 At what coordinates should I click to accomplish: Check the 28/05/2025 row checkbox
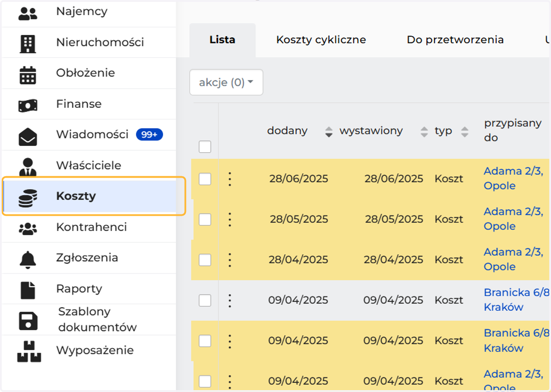(x=205, y=219)
